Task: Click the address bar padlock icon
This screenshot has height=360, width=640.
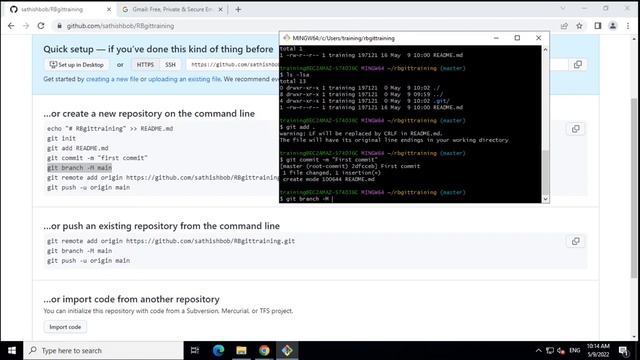Action: tap(60, 26)
